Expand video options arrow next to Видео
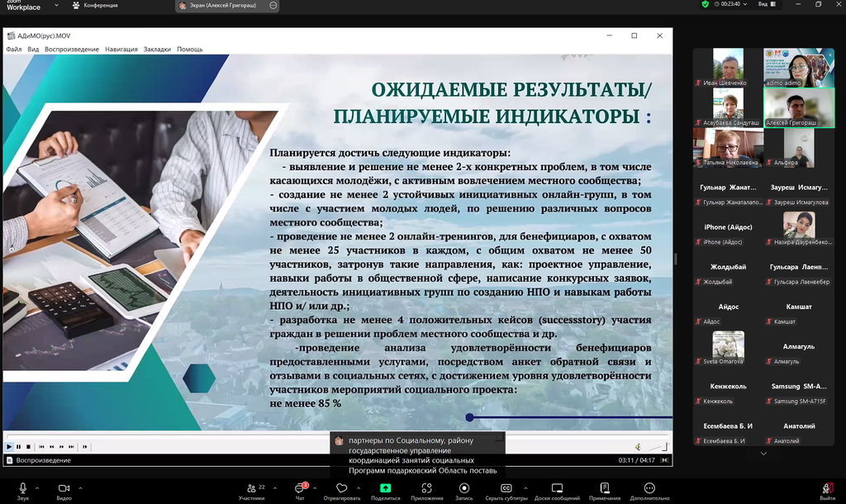Screen dimensions: 846x504 (81, 488)
